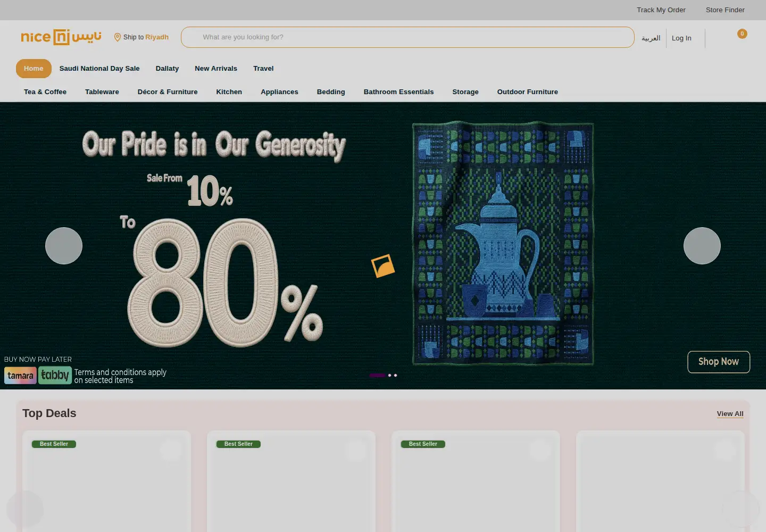Click the embroidered dallah rug banner image
Viewport: 766px width, 532px height.
point(503,244)
